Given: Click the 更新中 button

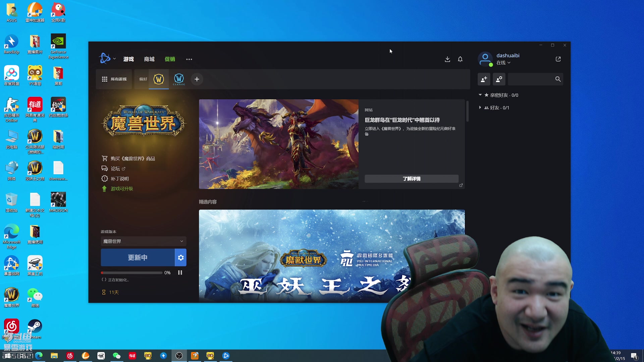Looking at the screenshot, I should coord(138,257).
